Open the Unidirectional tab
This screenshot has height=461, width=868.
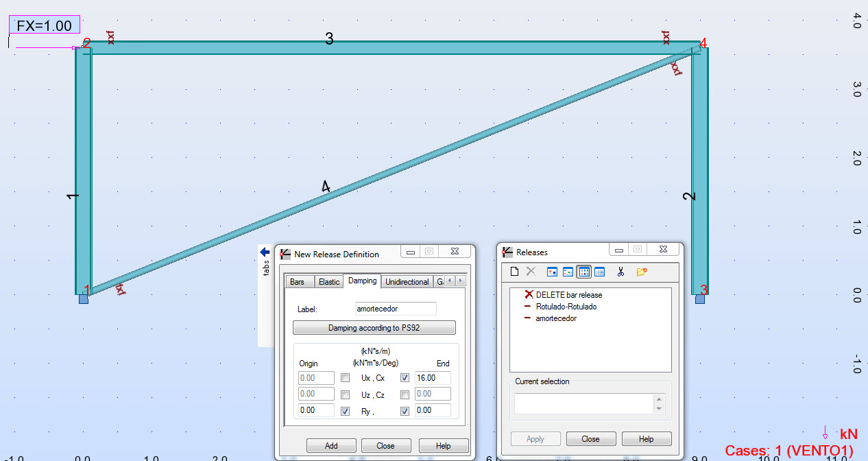pyautogui.click(x=407, y=282)
